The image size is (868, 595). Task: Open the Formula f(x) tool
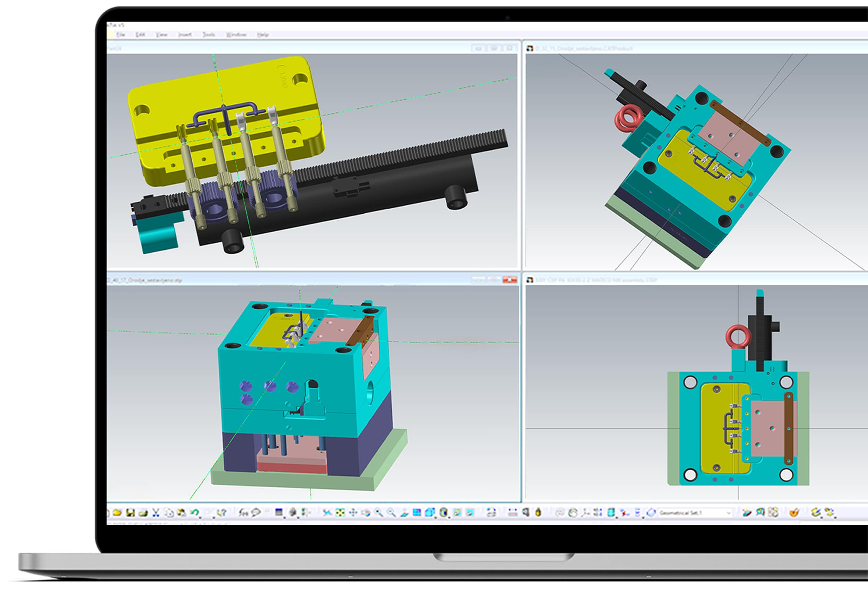[243, 512]
